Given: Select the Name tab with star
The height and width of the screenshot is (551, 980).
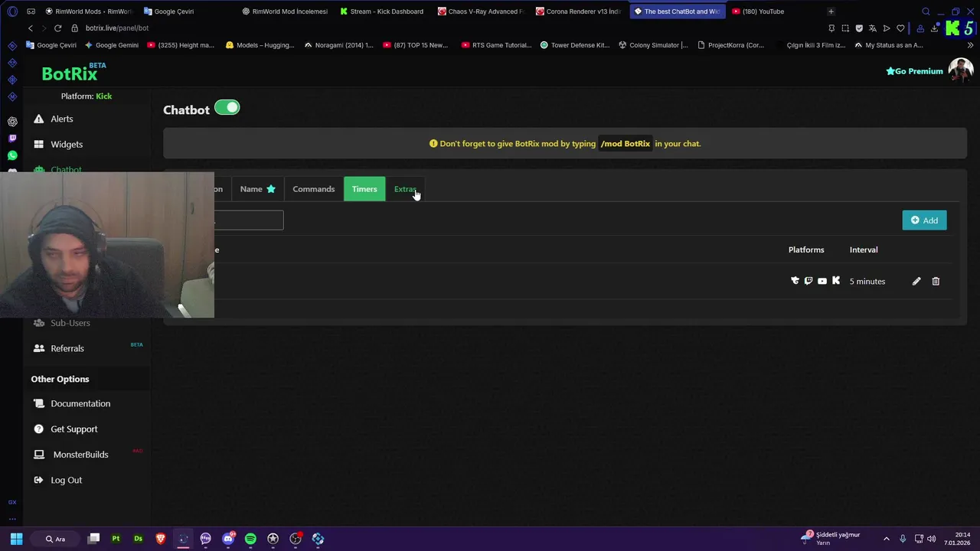Looking at the screenshot, I should coord(257,189).
